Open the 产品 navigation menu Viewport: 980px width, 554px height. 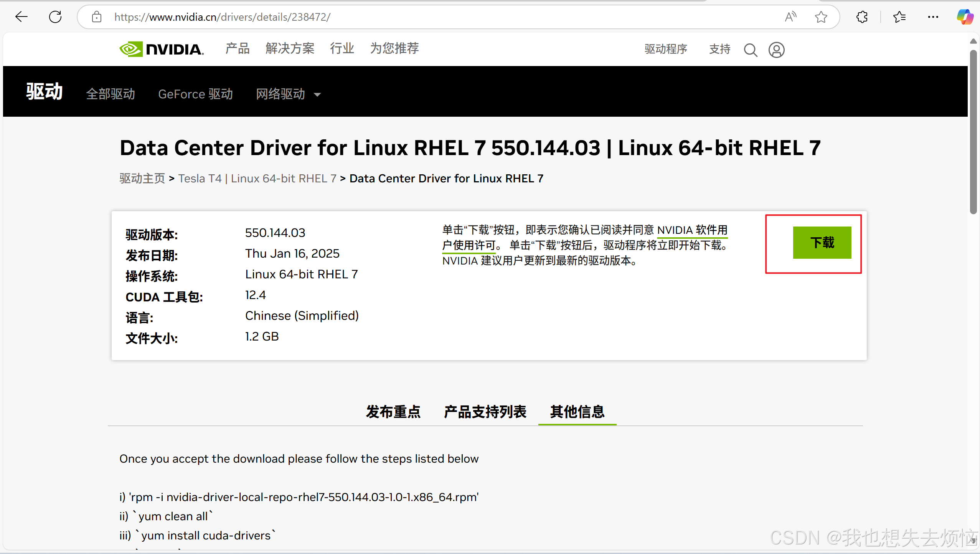(238, 48)
